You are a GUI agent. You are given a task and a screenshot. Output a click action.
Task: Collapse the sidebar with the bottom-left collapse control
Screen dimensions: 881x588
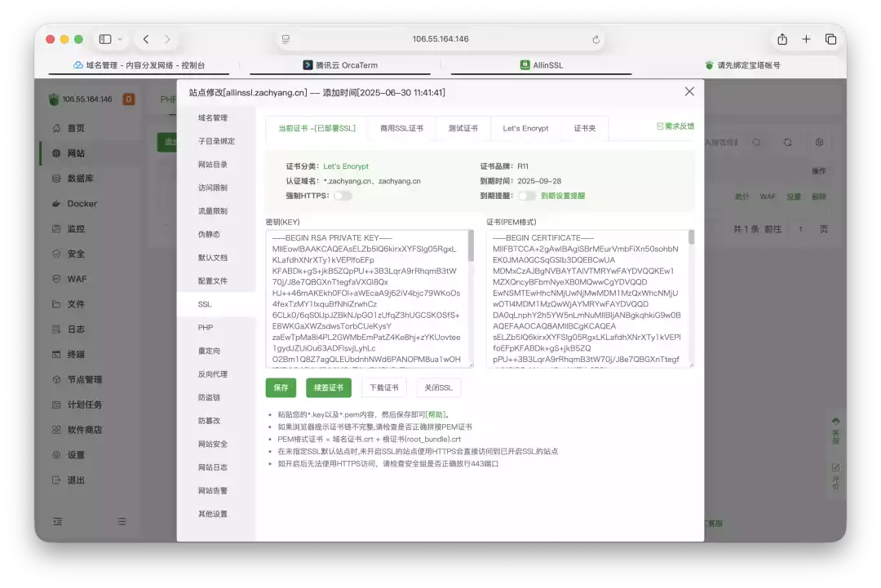click(57, 520)
